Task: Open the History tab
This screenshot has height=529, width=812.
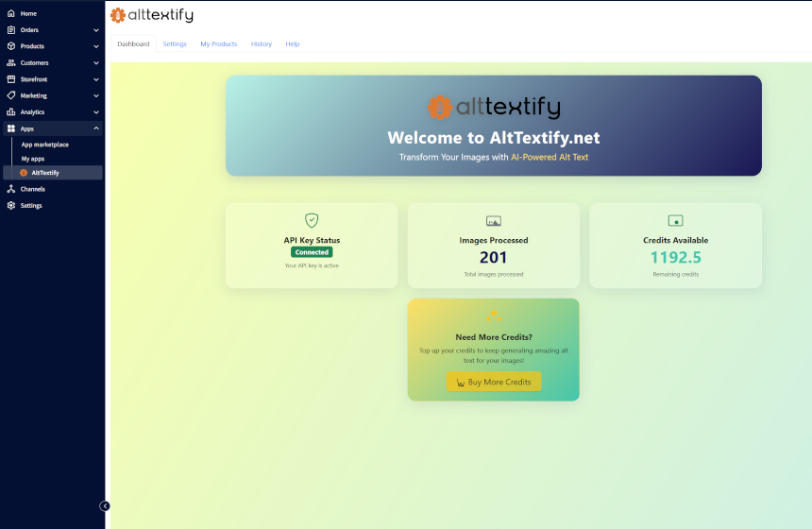Action: click(261, 44)
